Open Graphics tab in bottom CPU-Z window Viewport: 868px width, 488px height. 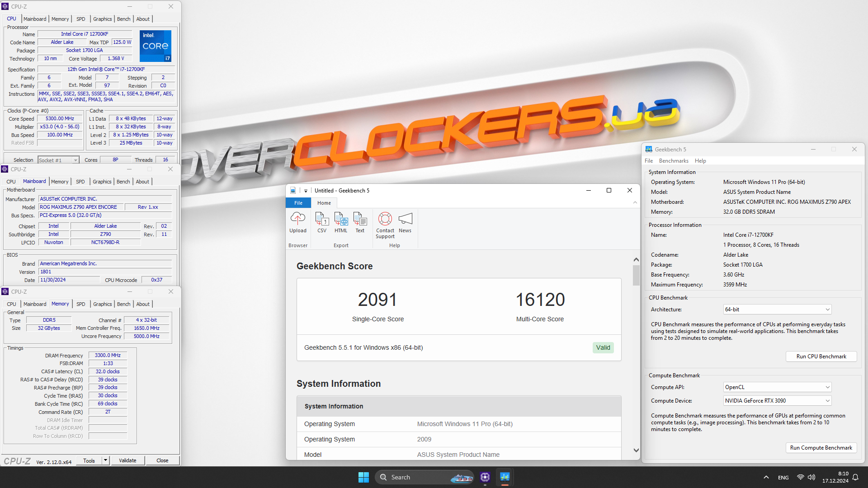102,304
